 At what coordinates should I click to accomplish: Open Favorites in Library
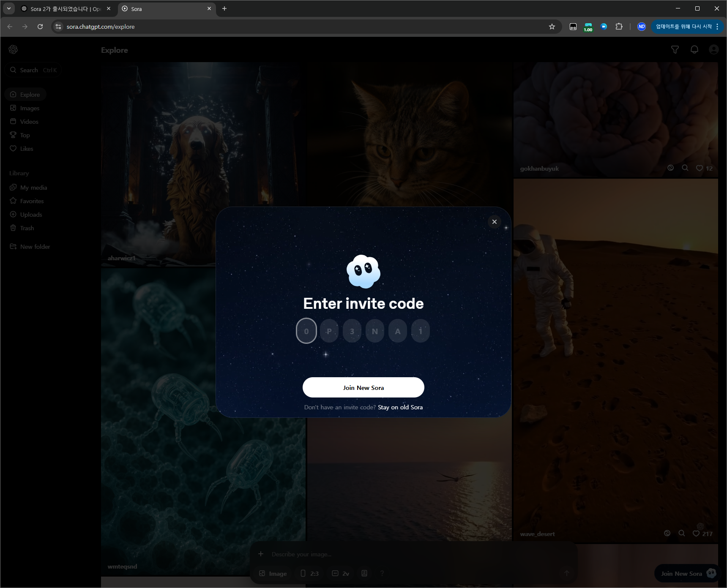click(27, 201)
